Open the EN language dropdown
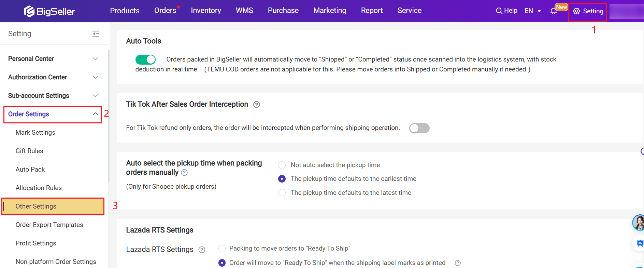Image resolution: width=644 pixels, height=268 pixels. (x=533, y=11)
